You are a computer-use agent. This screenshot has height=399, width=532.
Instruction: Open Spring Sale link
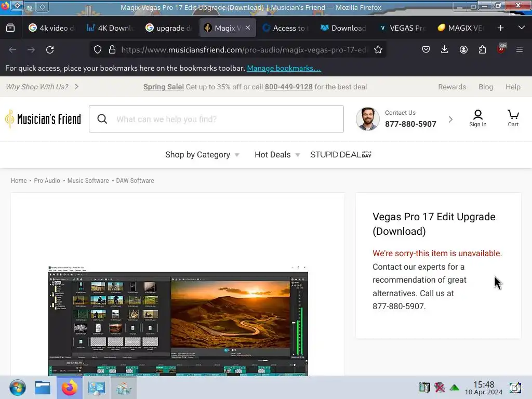(164, 87)
